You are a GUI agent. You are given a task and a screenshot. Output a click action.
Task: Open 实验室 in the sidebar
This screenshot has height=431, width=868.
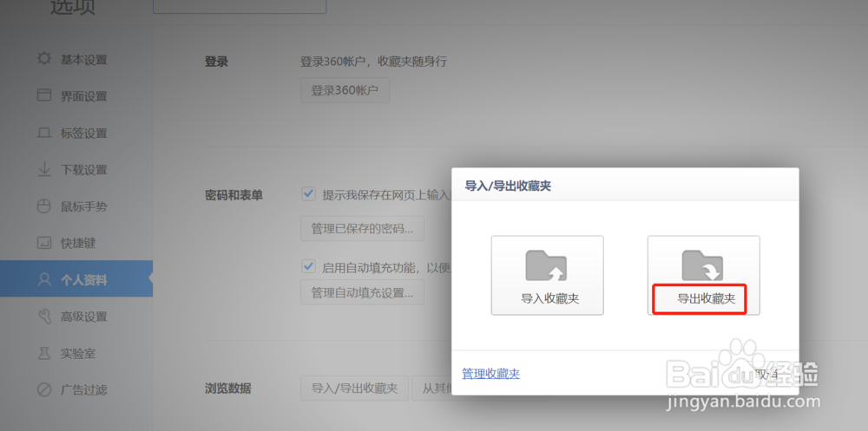point(76,353)
